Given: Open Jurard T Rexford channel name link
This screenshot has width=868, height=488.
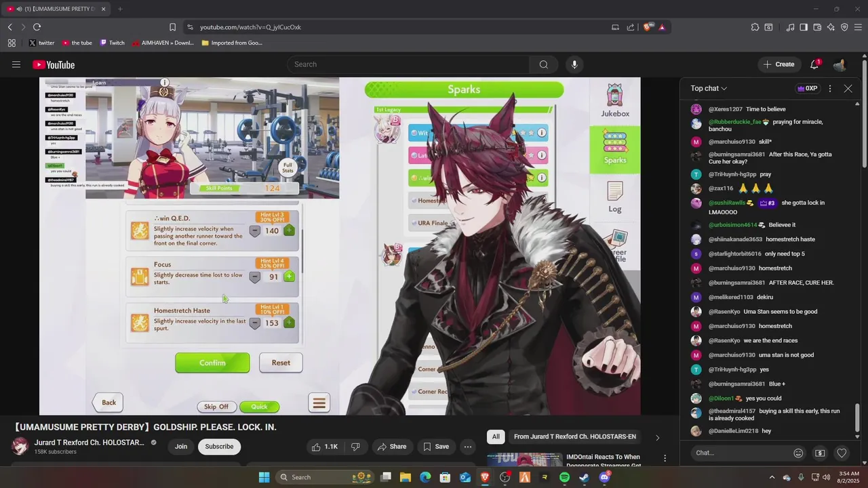Looking at the screenshot, I should (90, 443).
